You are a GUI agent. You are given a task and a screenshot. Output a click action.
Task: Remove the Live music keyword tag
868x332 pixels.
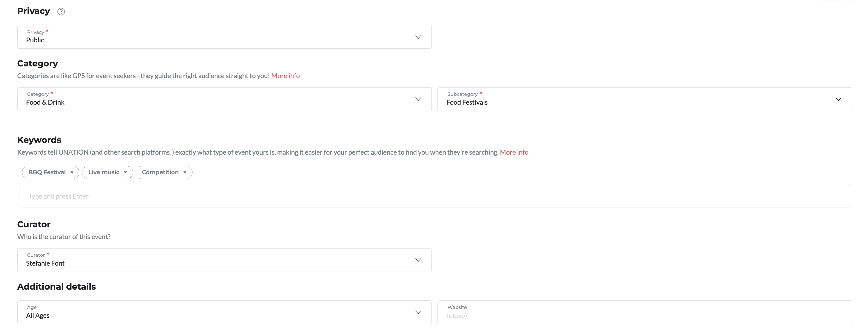click(x=125, y=172)
